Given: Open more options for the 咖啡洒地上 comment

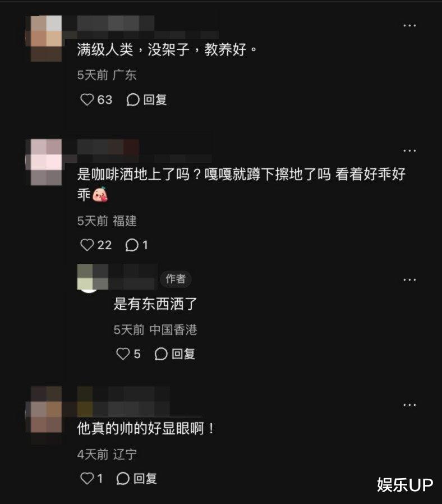Looking at the screenshot, I should coord(409,150).
